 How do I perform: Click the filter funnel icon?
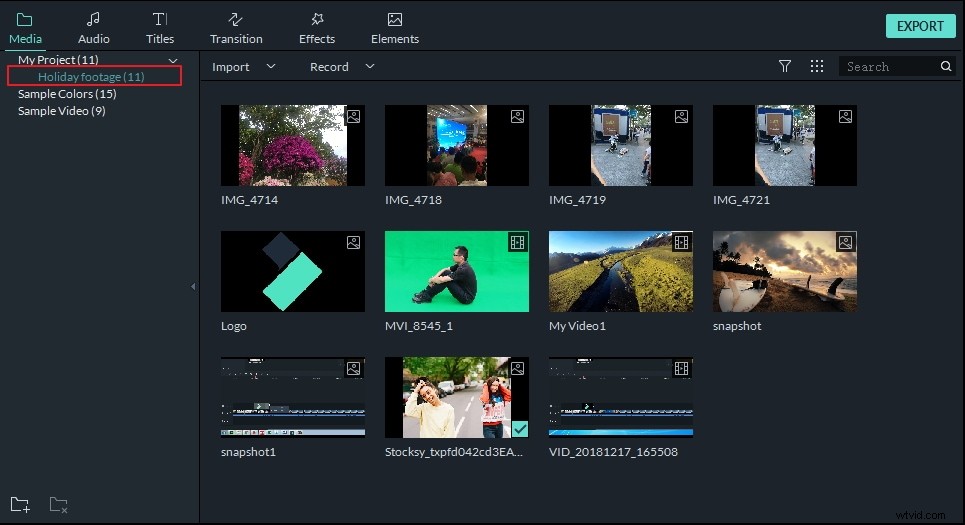tap(785, 66)
